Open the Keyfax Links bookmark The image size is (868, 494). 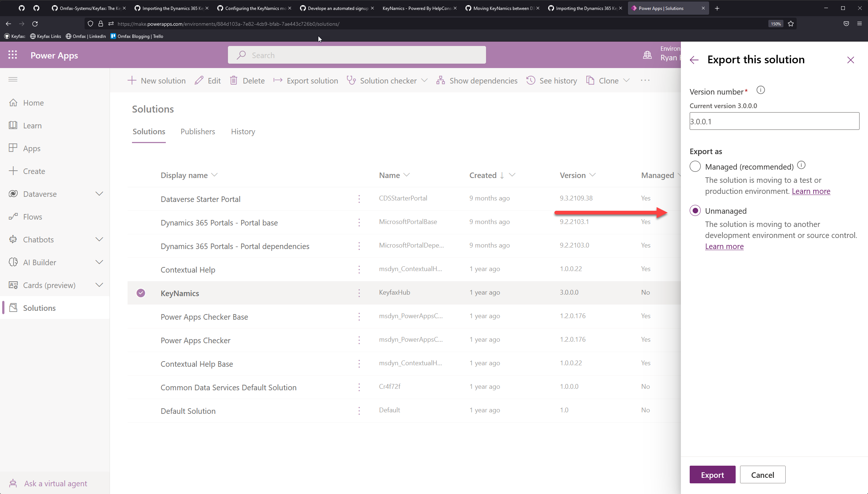click(45, 36)
